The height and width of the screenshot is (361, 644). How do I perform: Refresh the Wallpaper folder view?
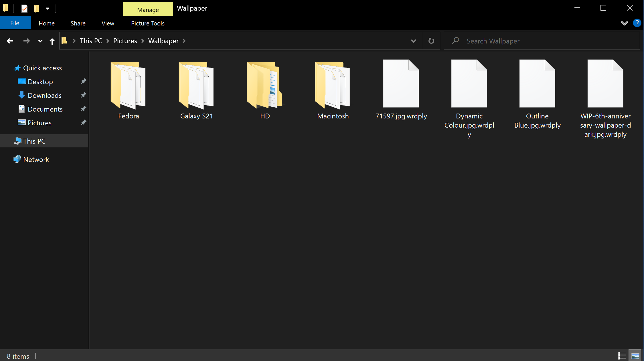point(431,41)
